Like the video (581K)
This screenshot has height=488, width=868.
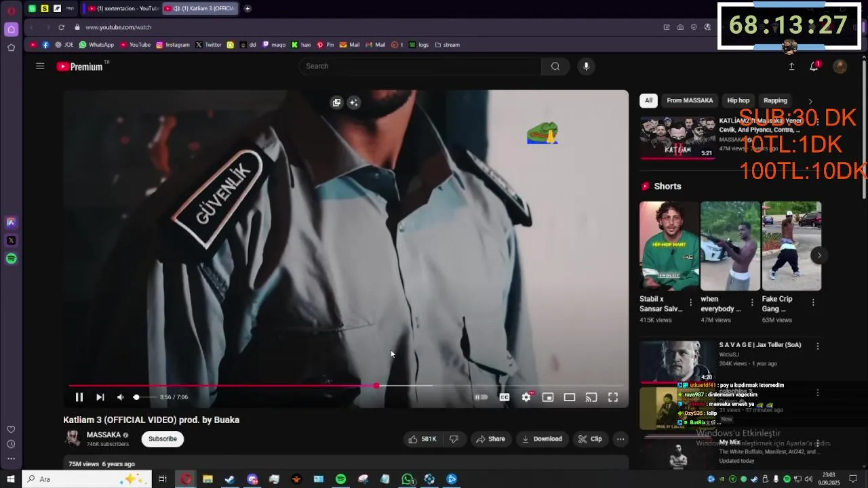point(422,439)
